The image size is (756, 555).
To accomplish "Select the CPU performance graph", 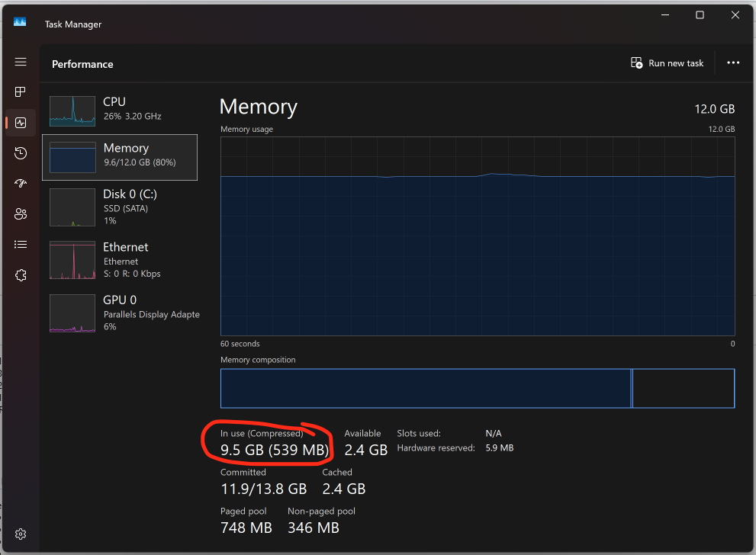I will click(119, 111).
